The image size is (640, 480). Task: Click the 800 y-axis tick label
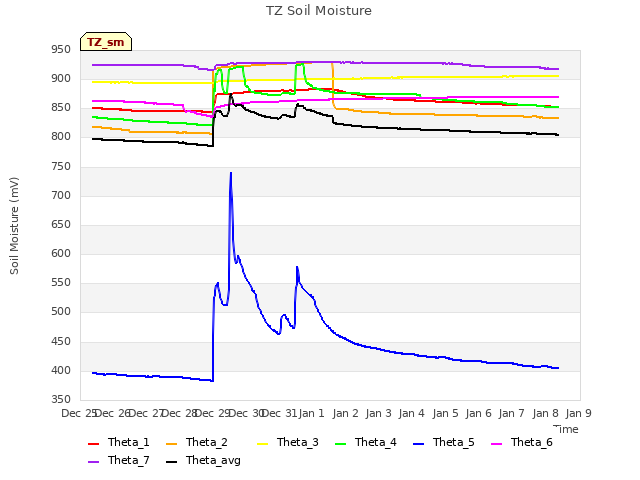(x=61, y=137)
